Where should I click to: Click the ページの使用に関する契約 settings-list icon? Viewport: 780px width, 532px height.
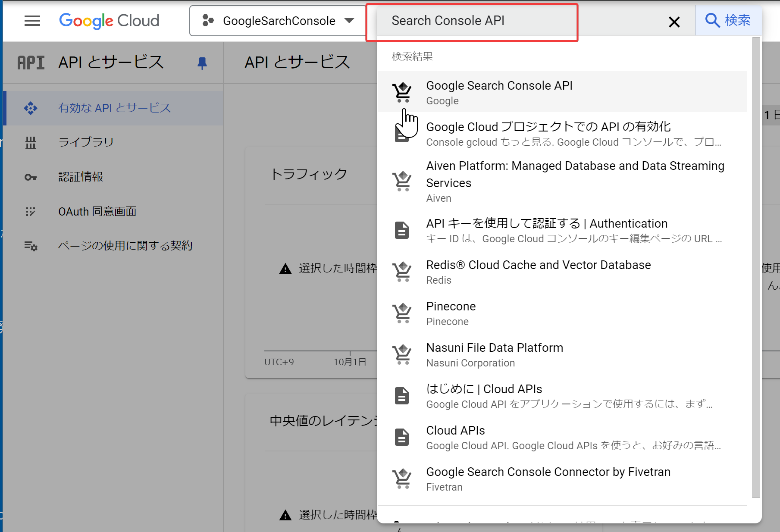[31, 246]
